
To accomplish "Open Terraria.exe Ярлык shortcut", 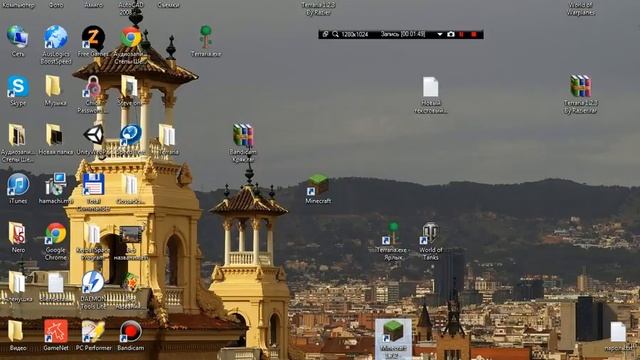I will [x=392, y=233].
